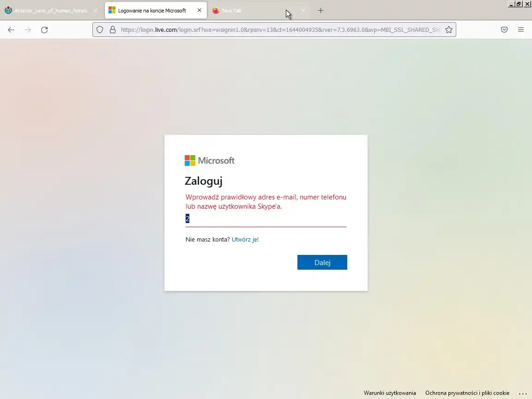Open Warunki użytkowania link
532x399 pixels.
(x=390, y=393)
